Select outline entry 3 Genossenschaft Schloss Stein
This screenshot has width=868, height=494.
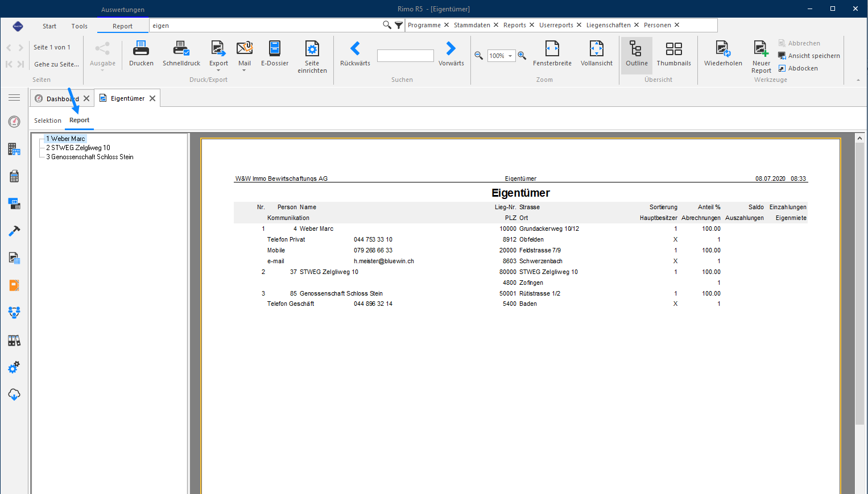pos(90,157)
